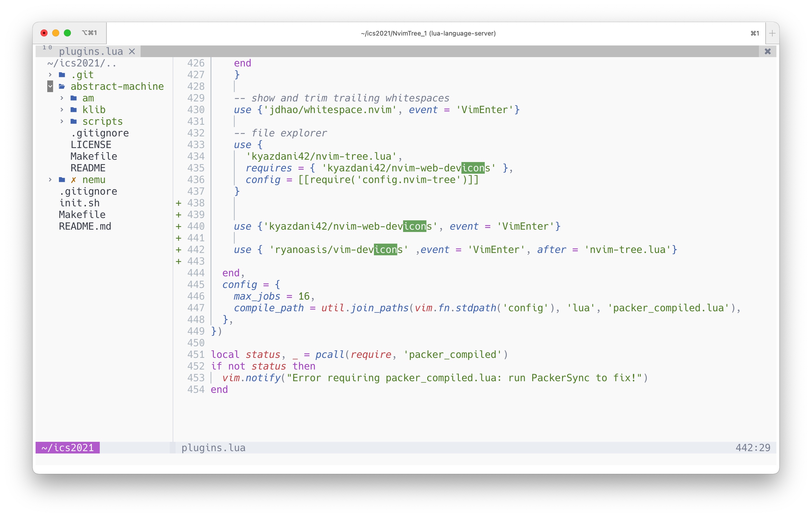Screen dimensions: 812x517
Task: Expand the .git folder chevron
Action: point(50,75)
